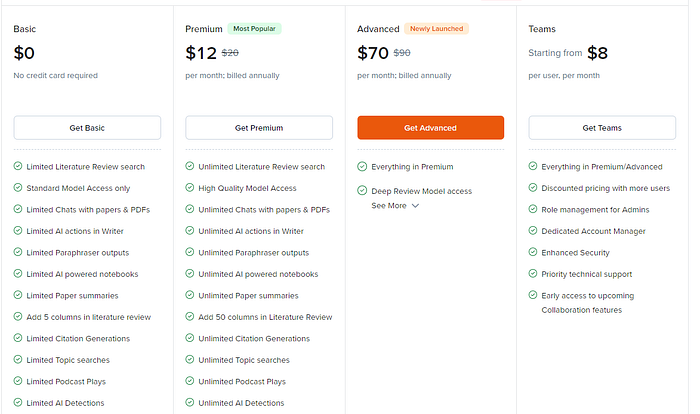The image size is (700, 414).
Task: Click the Advanced plan title
Action: tap(378, 30)
